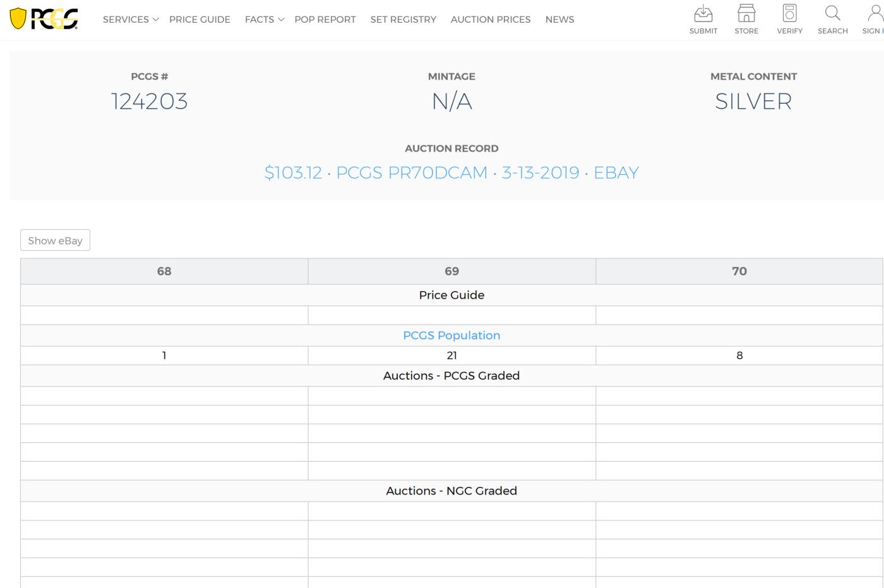884x588 pixels.
Task: Click the Verify icon
Action: [x=789, y=14]
